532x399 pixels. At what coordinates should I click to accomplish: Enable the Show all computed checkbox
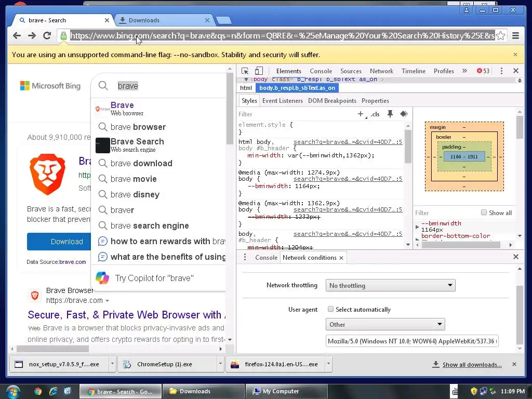click(484, 212)
